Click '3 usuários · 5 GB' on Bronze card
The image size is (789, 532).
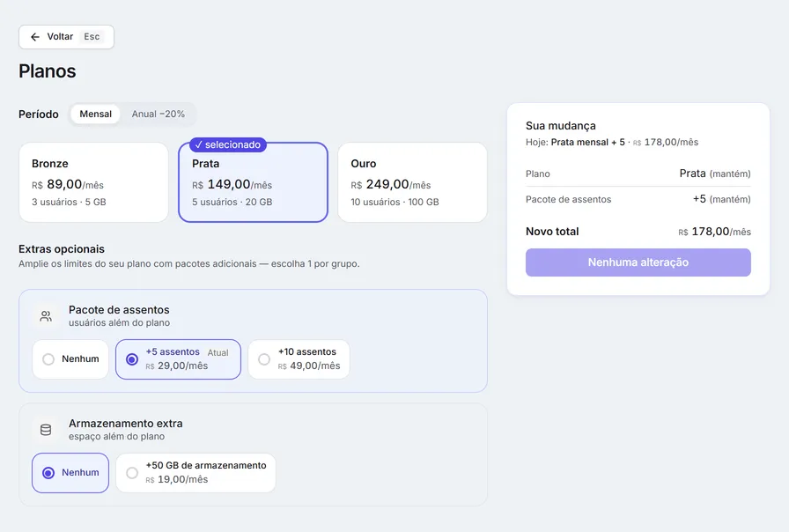click(x=69, y=203)
